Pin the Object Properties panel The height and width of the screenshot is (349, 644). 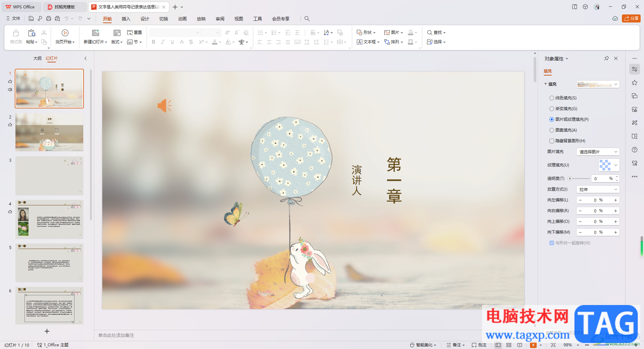(606, 58)
